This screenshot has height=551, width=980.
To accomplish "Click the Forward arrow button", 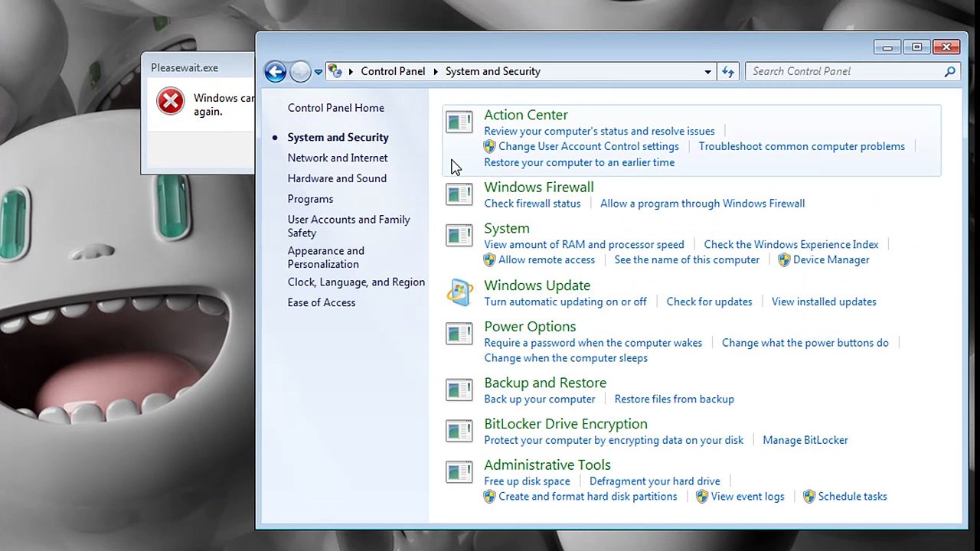I will 300,71.
